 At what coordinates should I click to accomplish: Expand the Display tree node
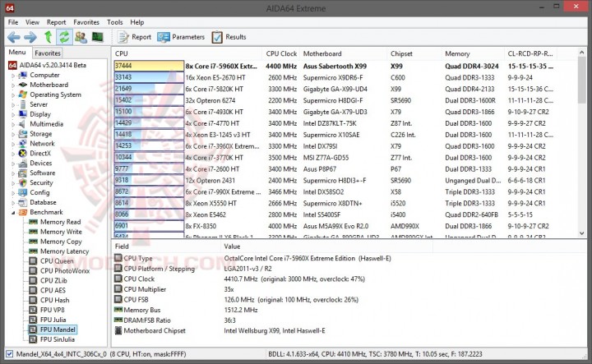(x=13, y=115)
